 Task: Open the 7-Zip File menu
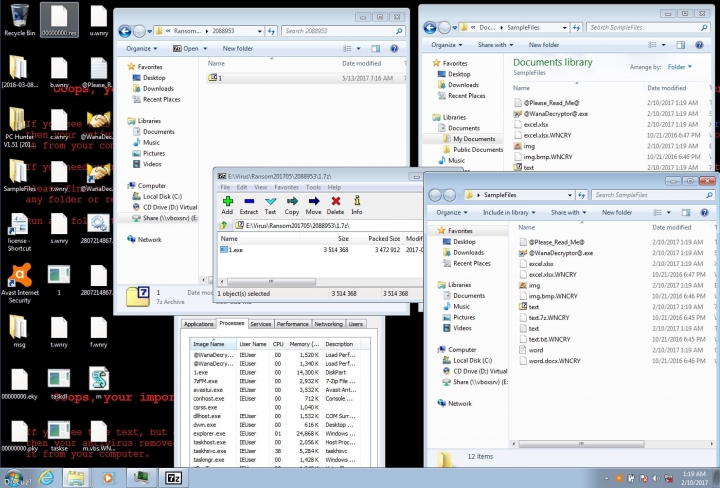(225, 187)
